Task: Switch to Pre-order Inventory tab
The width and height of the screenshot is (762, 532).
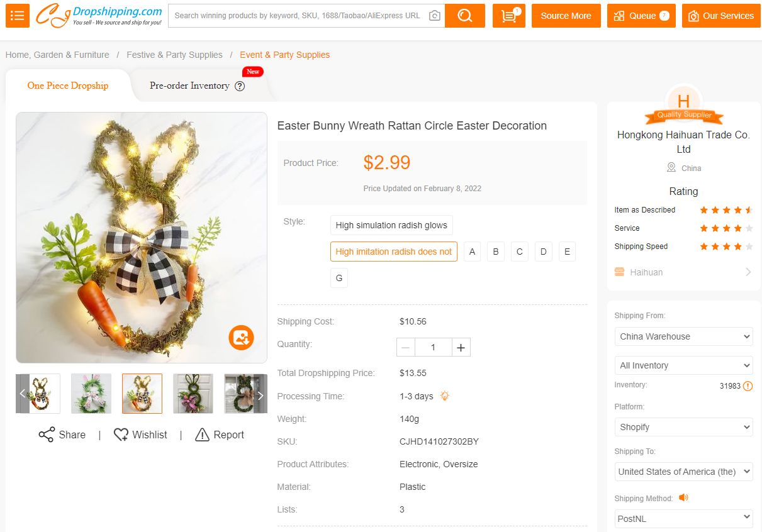Action: [189, 86]
